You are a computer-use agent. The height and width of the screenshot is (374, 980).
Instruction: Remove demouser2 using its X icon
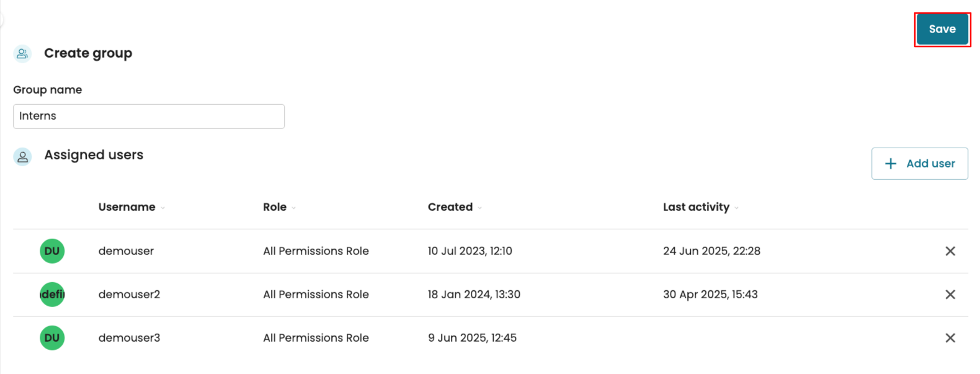(950, 295)
